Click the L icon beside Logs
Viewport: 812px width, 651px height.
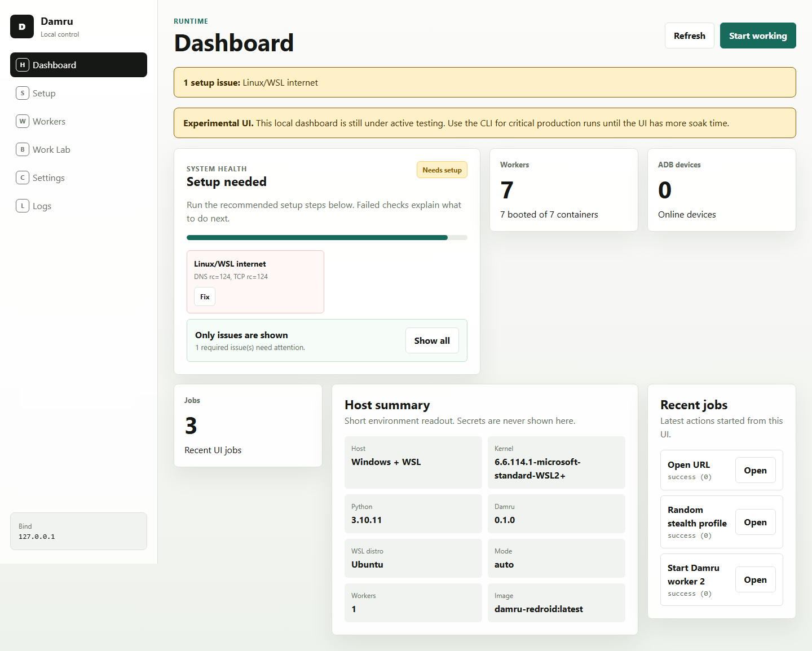[23, 206]
